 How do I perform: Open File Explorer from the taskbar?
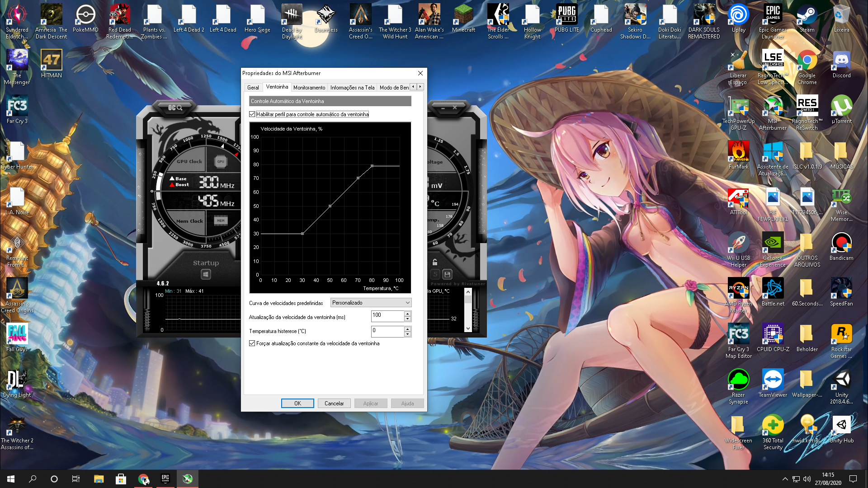99,479
